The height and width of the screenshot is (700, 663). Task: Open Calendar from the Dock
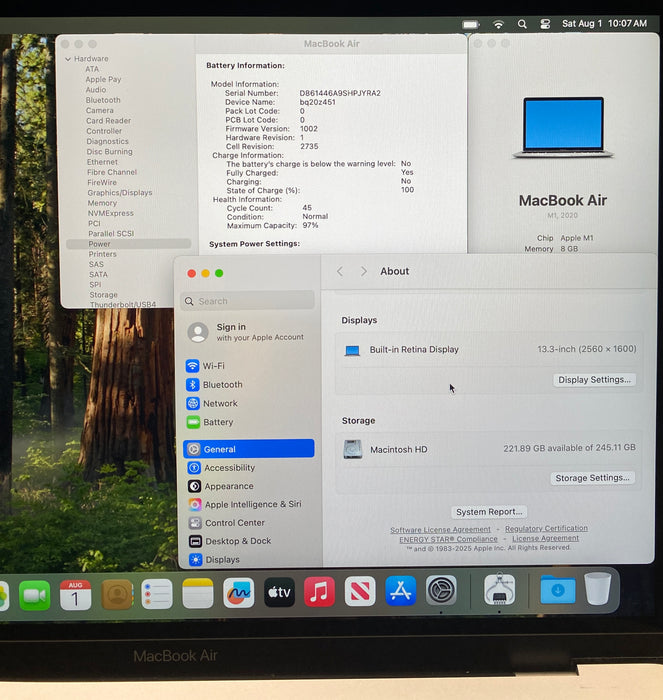(75, 595)
